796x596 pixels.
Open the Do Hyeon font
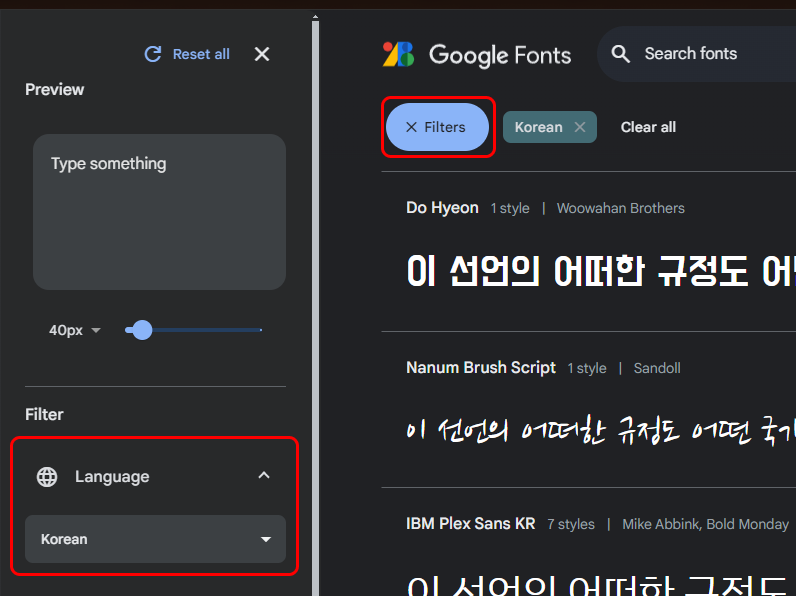point(442,208)
